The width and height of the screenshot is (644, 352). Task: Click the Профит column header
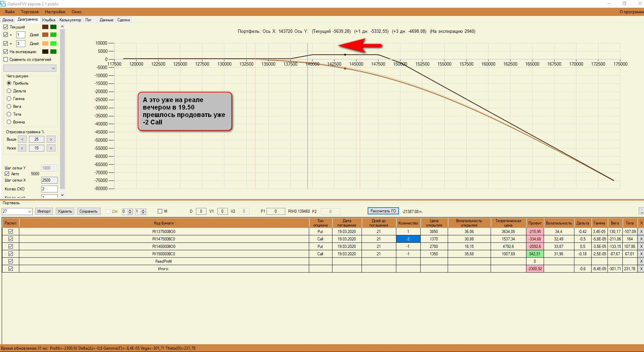click(535, 223)
